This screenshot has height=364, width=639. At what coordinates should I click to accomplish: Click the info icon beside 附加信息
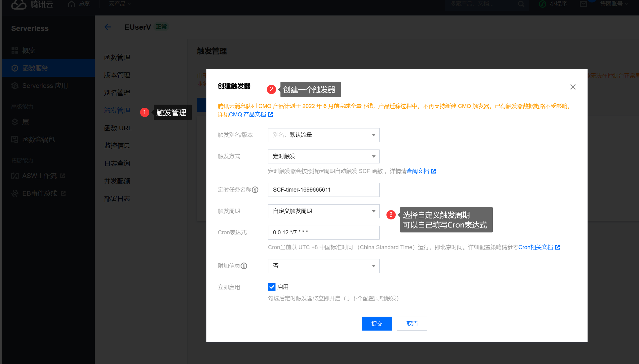coord(244,266)
